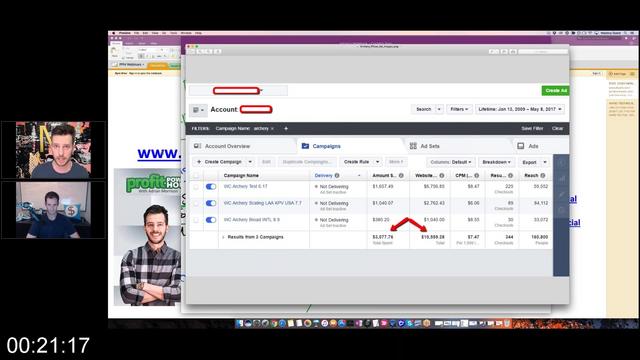Click Save Filter in the filters bar
Image resolution: width=640 pixels, height=360 pixels.
point(532,129)
